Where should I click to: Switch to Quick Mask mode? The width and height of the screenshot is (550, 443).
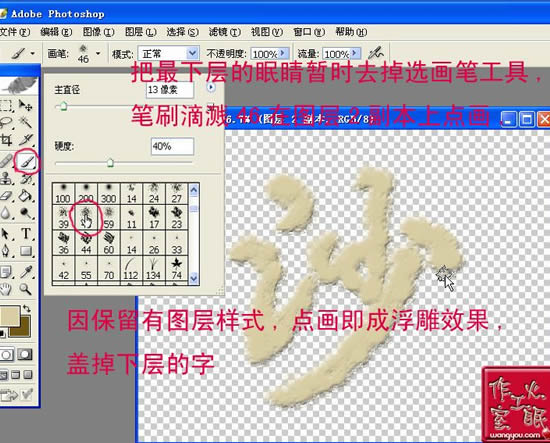[25, 354]
